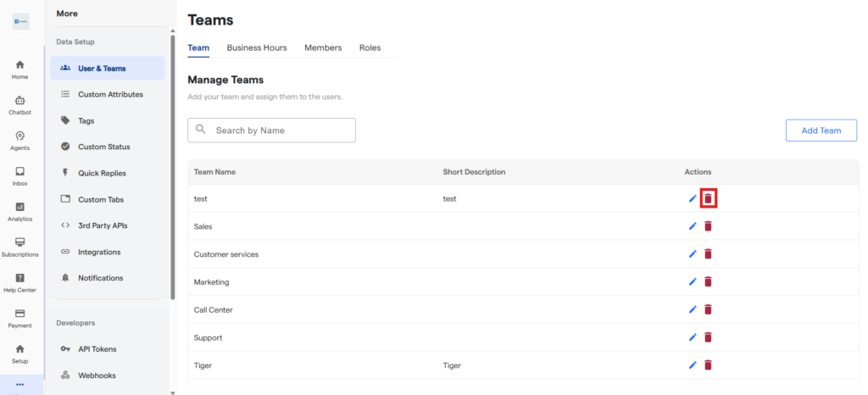868x395 pixels.
Task: Delete the test team with trash icon
Action: click(x=709, y=198)
